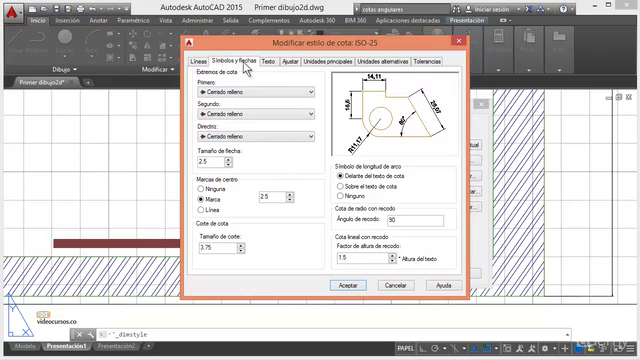This screenshot has height=360, width=640.
Task: Open the Anotar ribbon tab
Action: [x=98, y=20]
